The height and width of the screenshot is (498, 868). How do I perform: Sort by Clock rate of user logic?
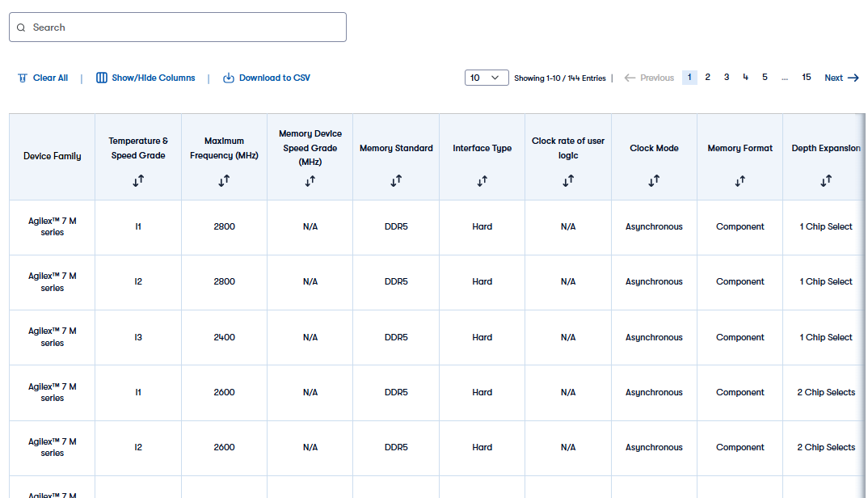568,180
